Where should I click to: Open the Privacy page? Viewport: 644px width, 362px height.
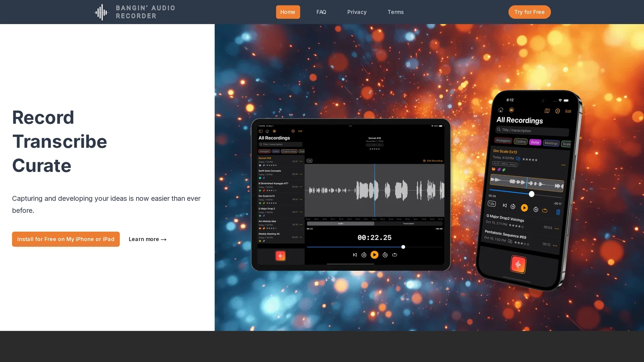pyautogui.click(x=357, y=12)
